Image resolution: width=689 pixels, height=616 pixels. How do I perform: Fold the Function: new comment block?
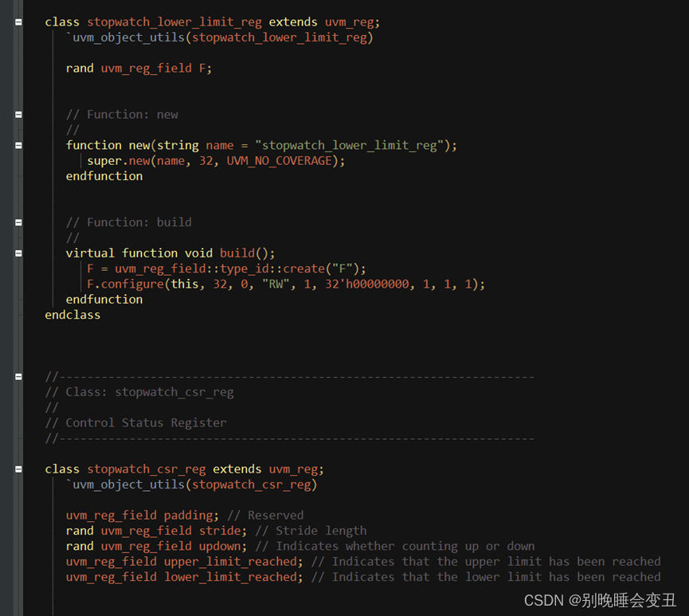pyautogui.click(x=18, y=114)
